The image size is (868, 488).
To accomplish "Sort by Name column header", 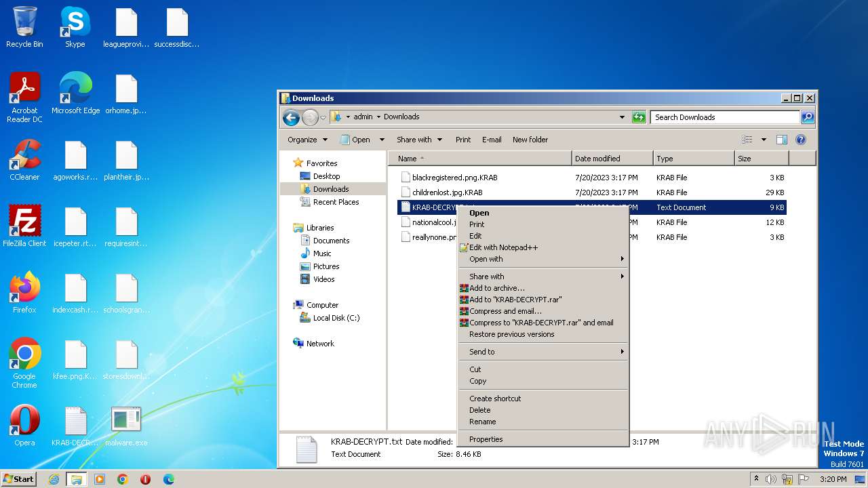I will pos(480,159).
